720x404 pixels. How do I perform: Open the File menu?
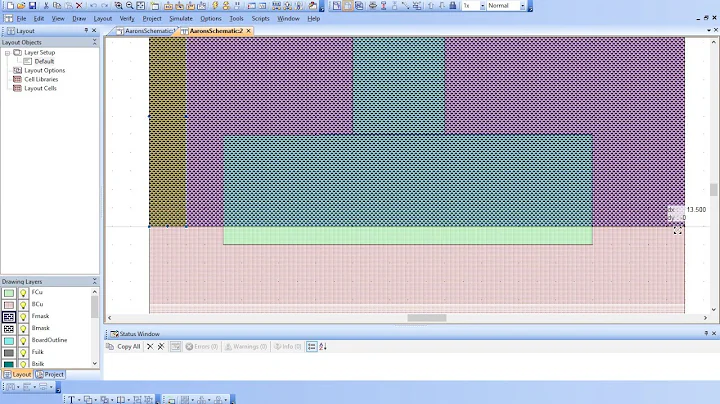tap(22, 19)
